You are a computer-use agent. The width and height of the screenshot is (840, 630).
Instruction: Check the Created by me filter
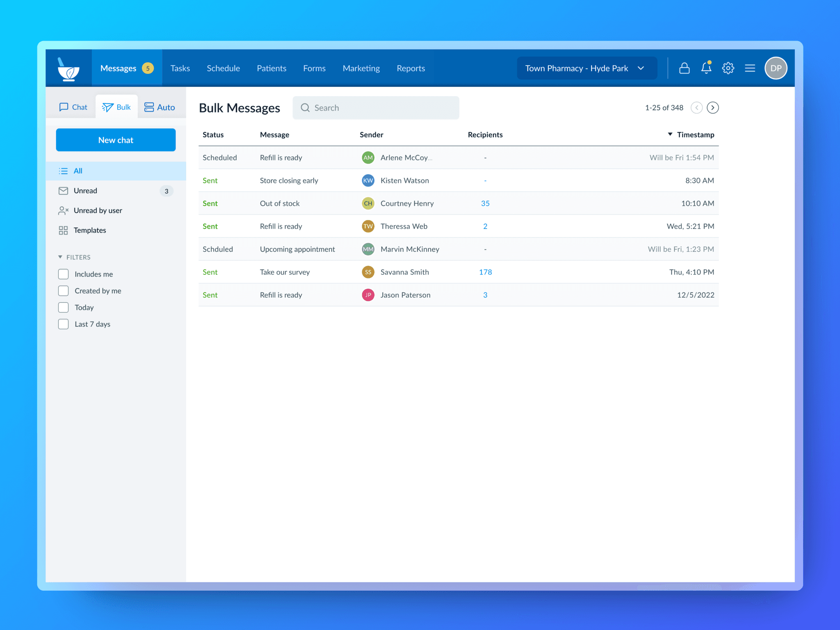pos(64,291)
